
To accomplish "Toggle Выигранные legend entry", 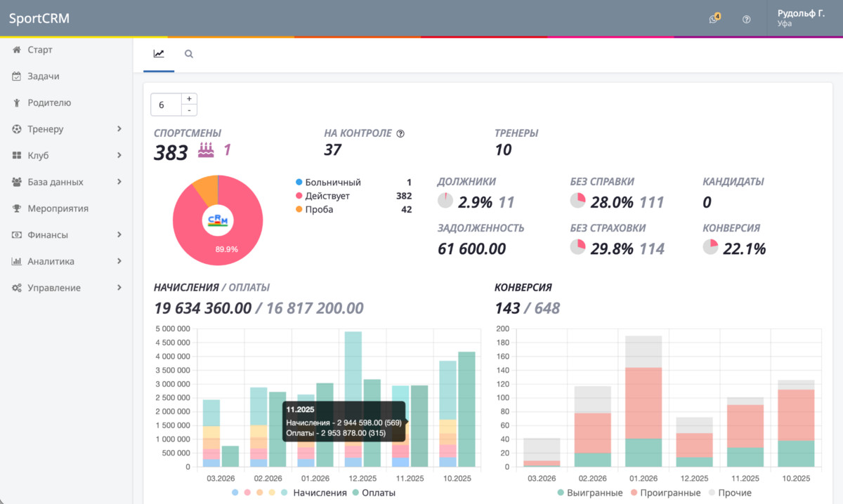I will point(589,493).
